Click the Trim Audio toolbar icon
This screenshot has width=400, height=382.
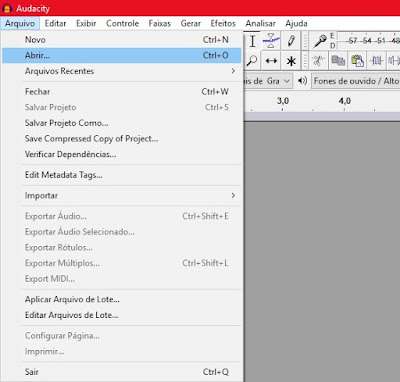376,61
